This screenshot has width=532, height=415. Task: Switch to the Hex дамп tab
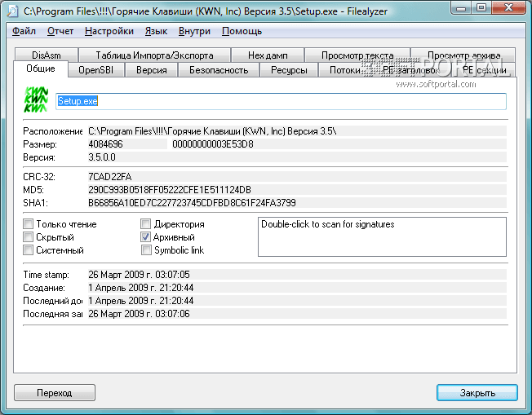(268, 55)
